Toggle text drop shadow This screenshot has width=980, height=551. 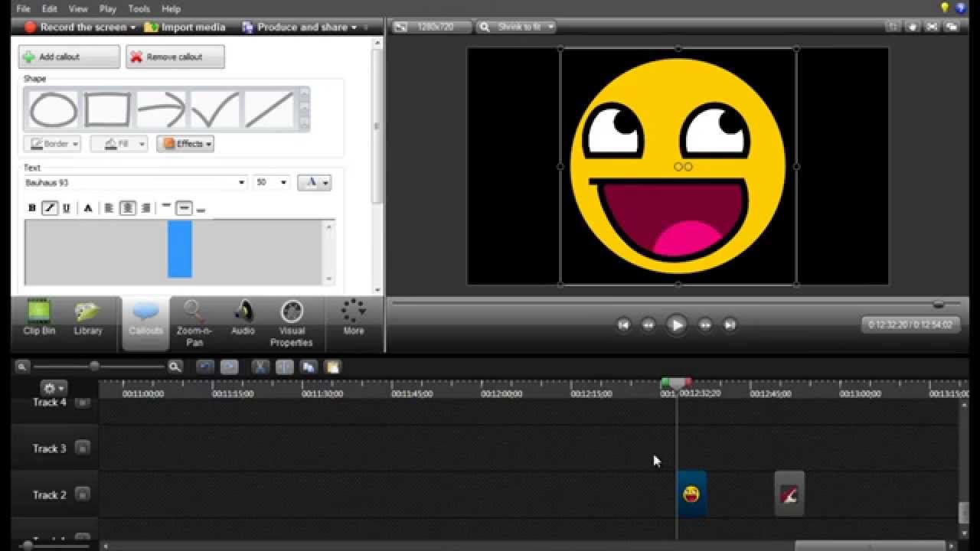tap(88, 208)
